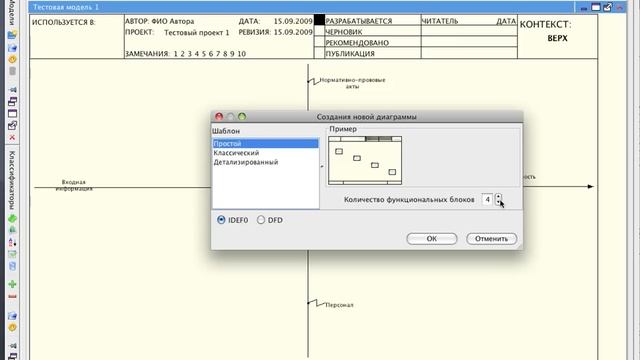The height and width of the screenshot is (360, 640).
Task: Click diagram preview thumbnail under Пример
Action: click(x=365, y=160)
